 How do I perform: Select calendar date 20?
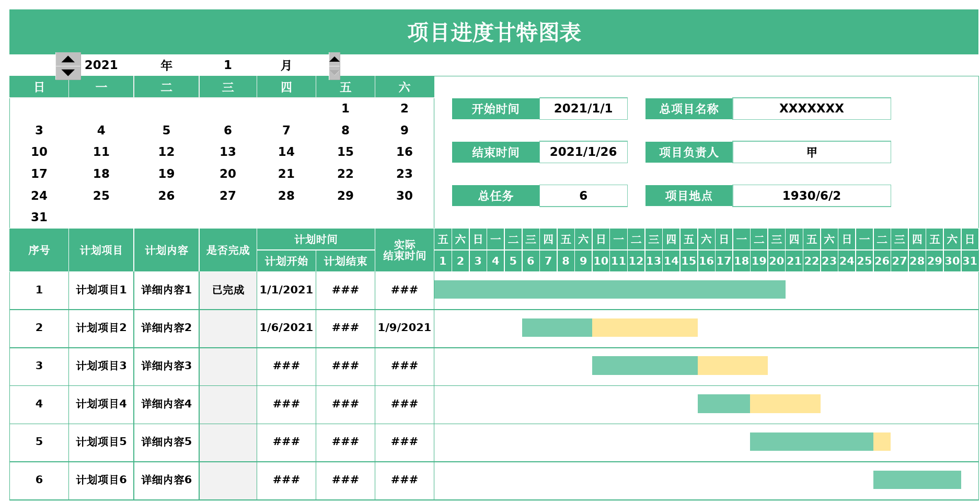pyautogui.click(x=228, y=174)
